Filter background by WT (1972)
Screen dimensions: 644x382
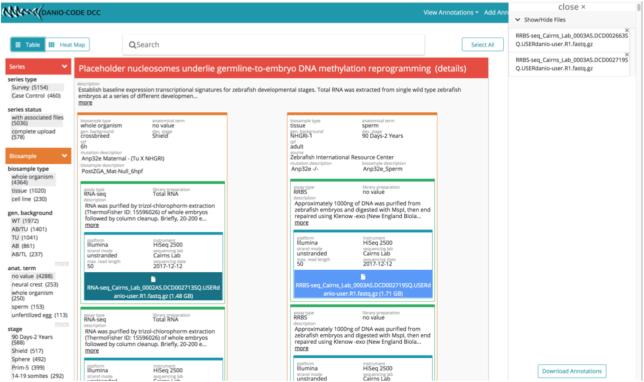point(25,221)
